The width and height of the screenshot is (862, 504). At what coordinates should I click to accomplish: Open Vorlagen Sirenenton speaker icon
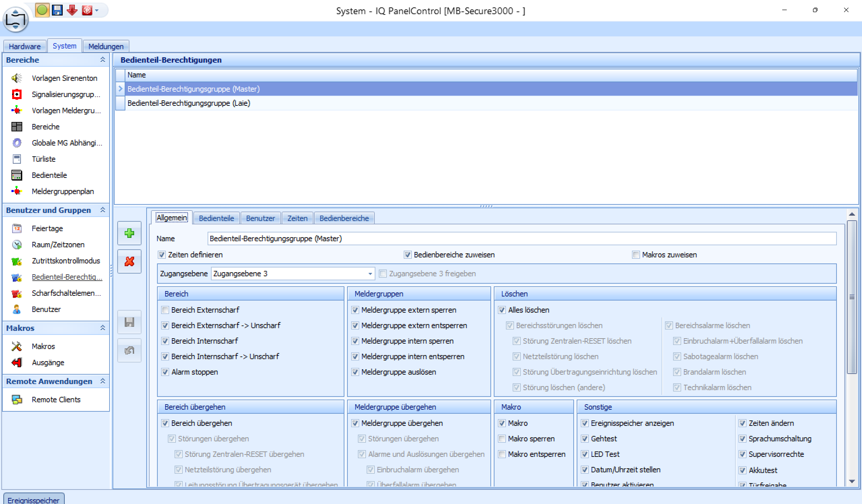(x=16, y=78)
